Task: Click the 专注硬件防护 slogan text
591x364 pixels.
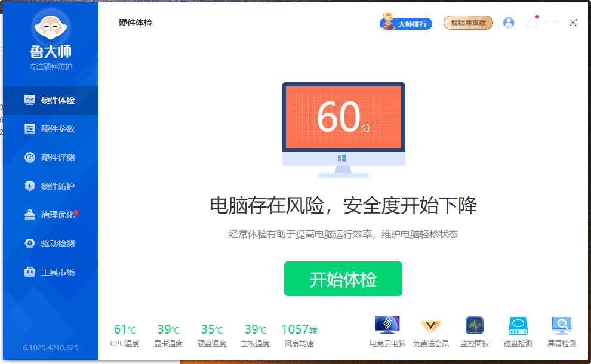Action: [x=51, y=67]
